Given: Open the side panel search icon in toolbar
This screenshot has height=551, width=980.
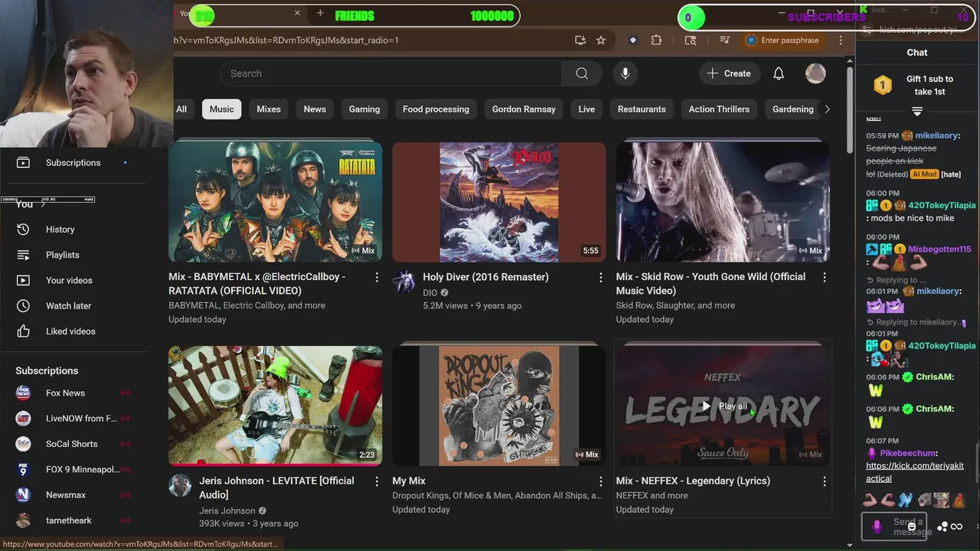Looking at the screenshot, I should (x=691, y=41).
